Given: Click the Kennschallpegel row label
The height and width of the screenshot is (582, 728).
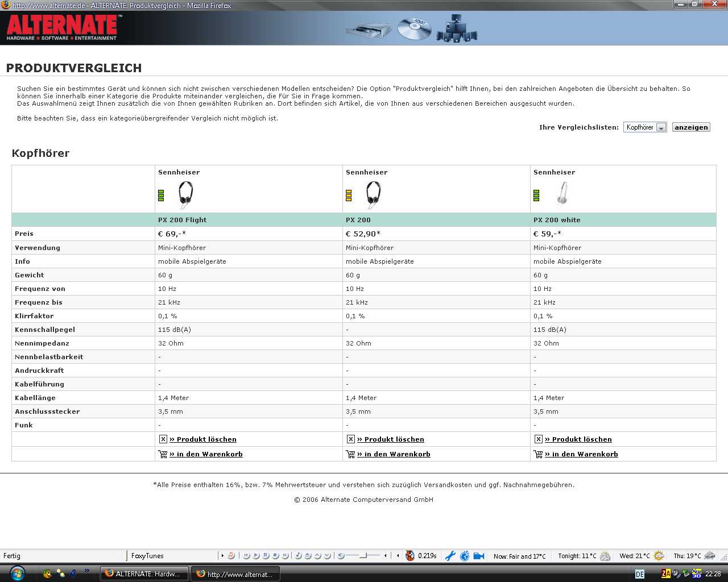Looking at the screenshot, I should 45,330.
